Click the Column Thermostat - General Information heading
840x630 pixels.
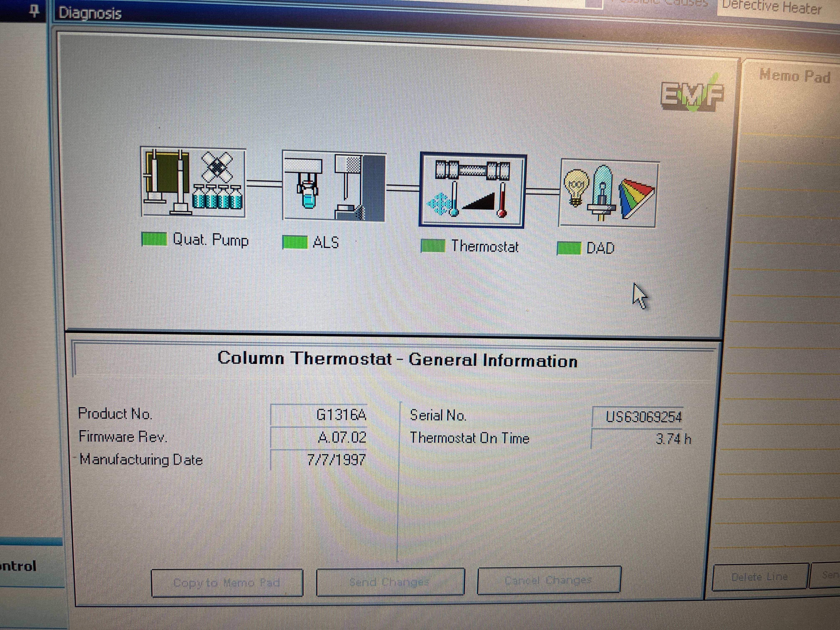[397, 359]
